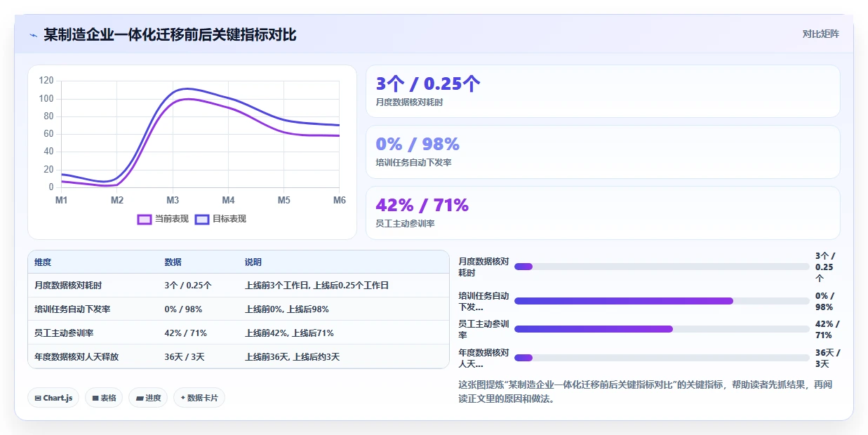Viewport: 868px width, 435px height.
Task: Click the 进度 tag chip
Action: (x=148, y=398)
